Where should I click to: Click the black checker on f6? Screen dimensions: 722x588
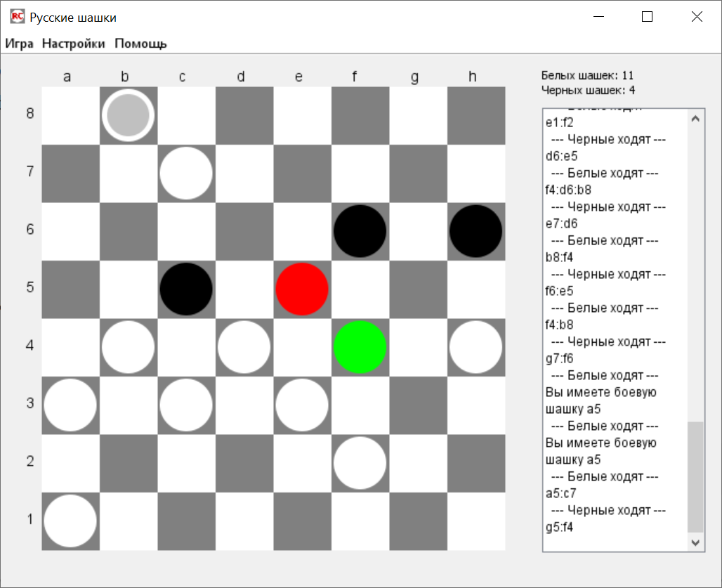click(x=360, y=231)
